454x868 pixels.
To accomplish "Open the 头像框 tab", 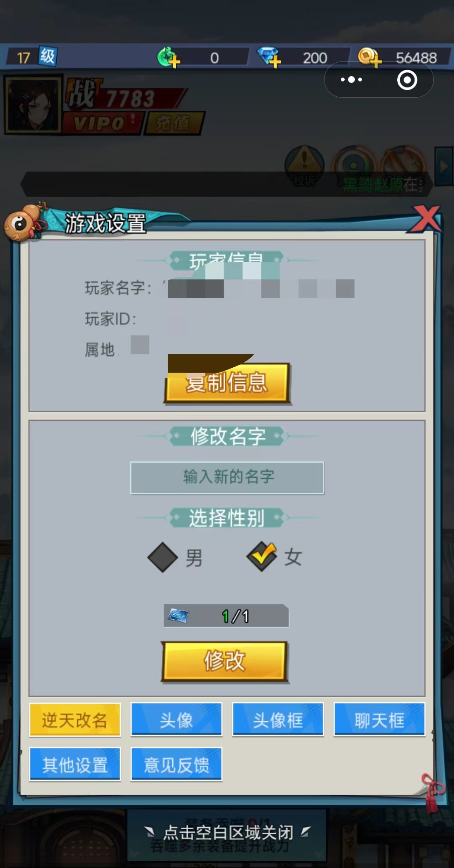I will pyautogui.click(x=278, y=719).
